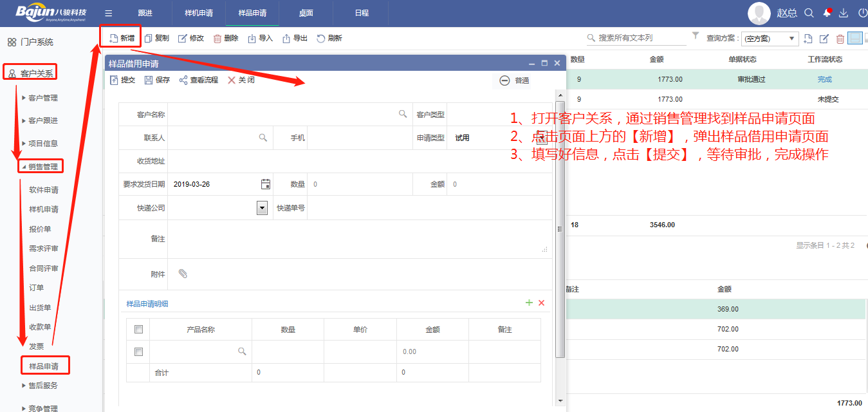This screenshot has width=868, height=412.
Task: Select 报价单 in the sidebar menu
Action: (x=40, y=229)
